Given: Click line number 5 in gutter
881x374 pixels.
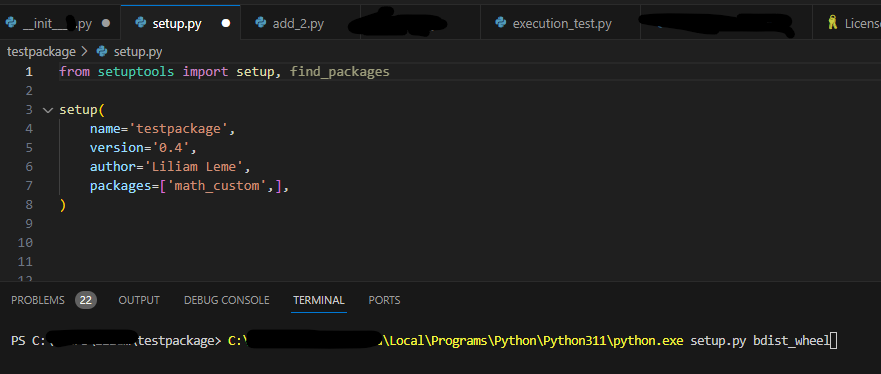Looking at the screenshot, I should click(x=29, y=148).
